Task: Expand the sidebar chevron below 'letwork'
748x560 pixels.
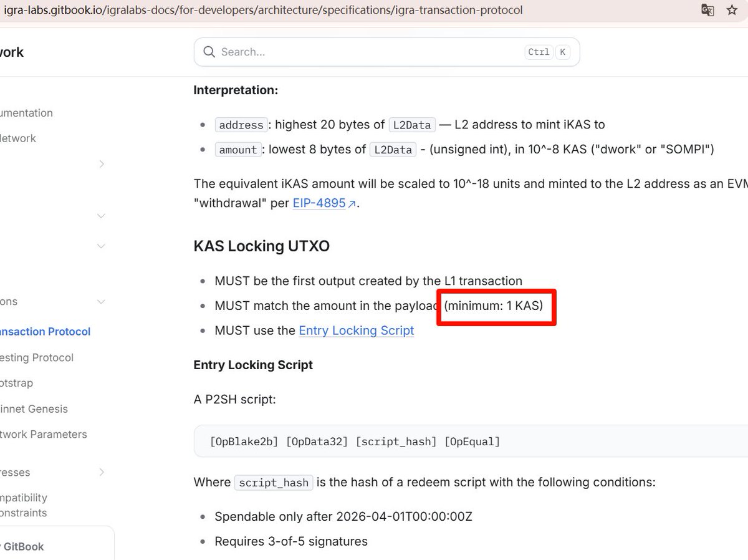Action: (102, 164)
